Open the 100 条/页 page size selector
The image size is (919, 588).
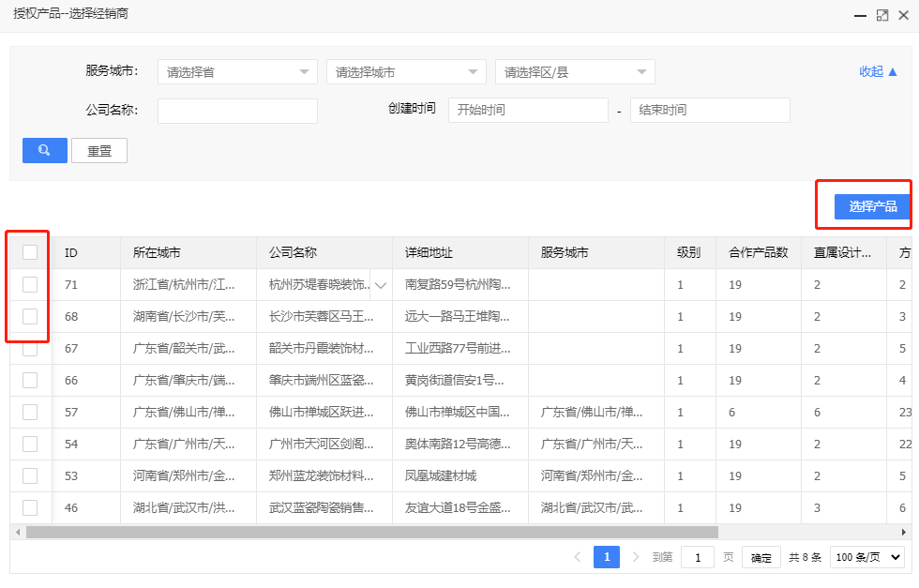869,557
